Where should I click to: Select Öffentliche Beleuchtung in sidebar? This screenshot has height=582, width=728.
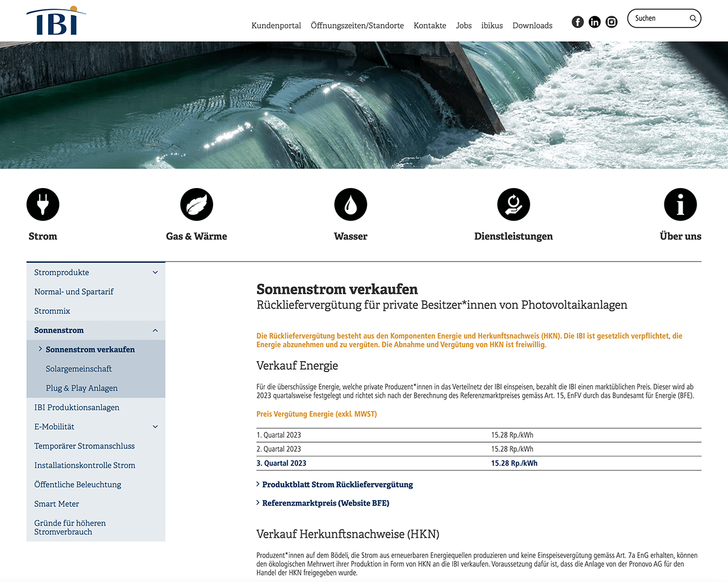77,485
